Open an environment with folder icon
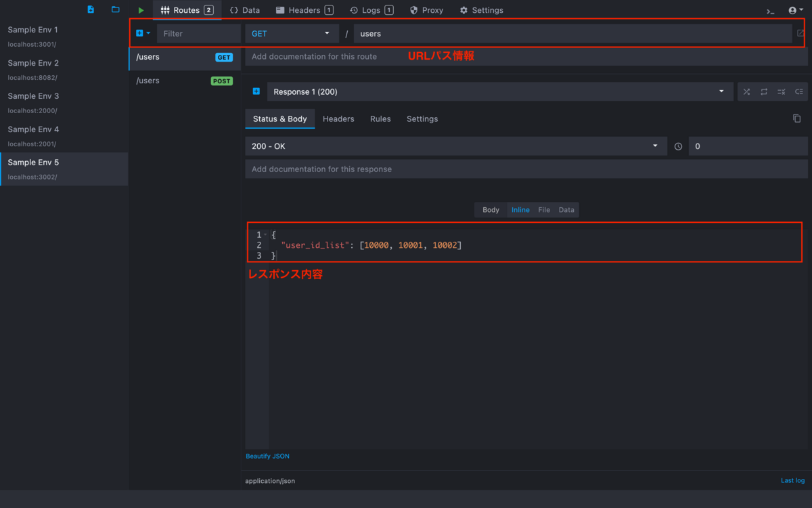812x508 pixels. [116, 9]
